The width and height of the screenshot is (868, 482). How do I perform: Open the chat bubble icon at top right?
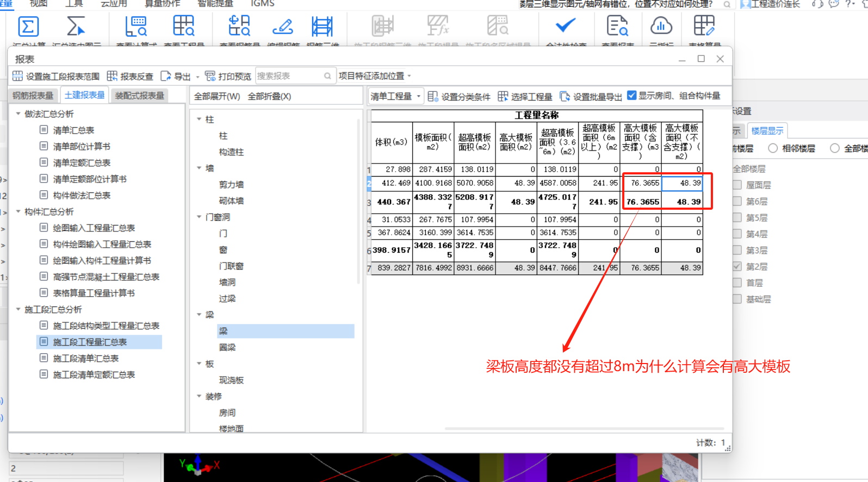(834, 4)
